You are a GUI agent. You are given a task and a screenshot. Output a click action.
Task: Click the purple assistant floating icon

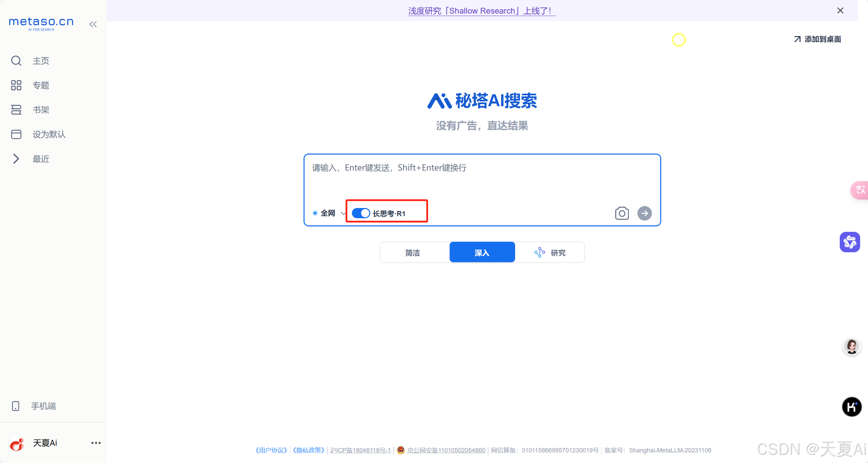click(x=850, y=242)
